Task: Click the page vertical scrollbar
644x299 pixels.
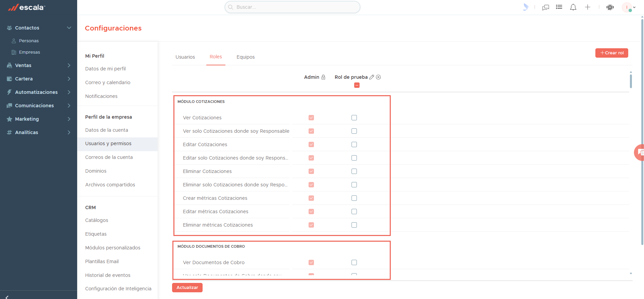Action: tap(642, 132)
